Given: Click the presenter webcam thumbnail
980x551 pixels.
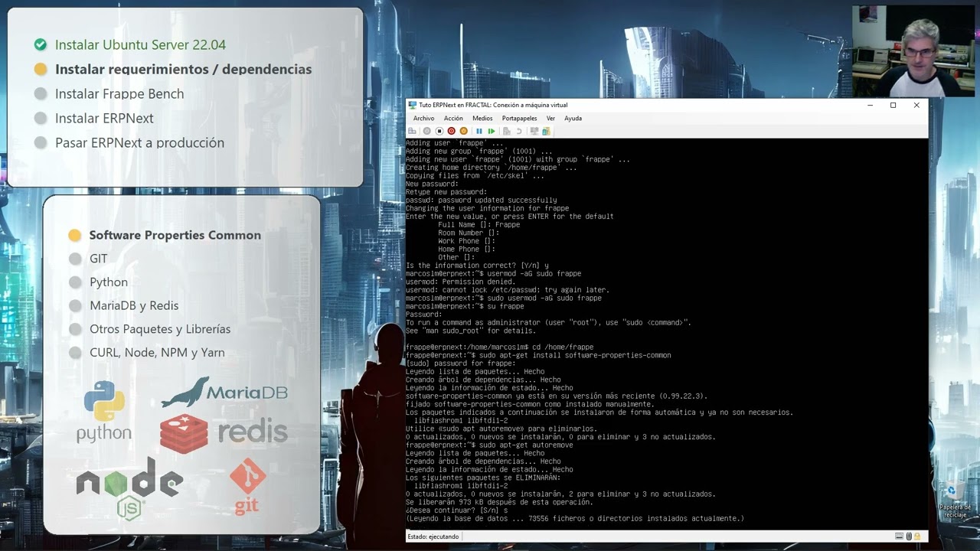Looking at the screenshot, I should 914,51.
